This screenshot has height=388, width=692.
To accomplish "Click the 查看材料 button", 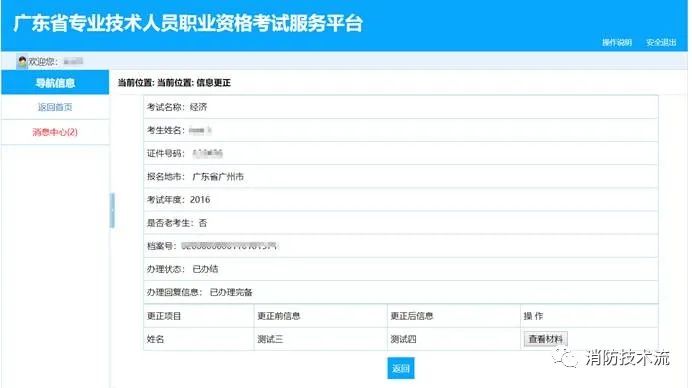I will pos(545,339).
